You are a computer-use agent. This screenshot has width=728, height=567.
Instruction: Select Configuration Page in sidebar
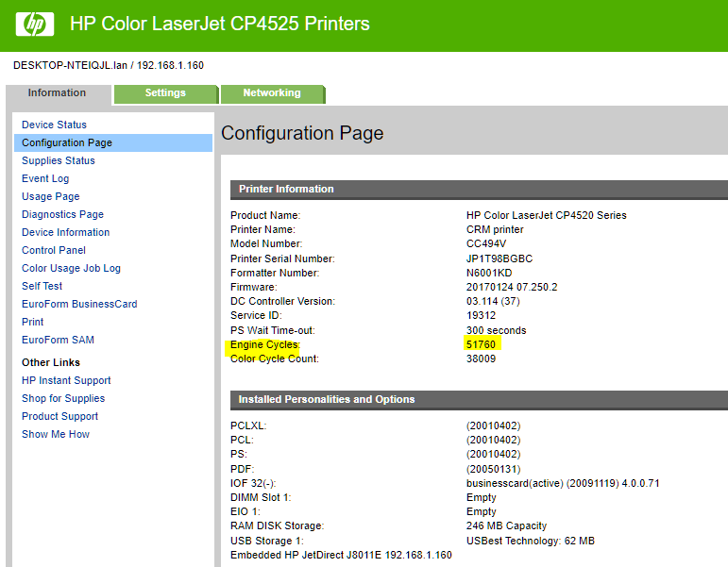point(66,142)
